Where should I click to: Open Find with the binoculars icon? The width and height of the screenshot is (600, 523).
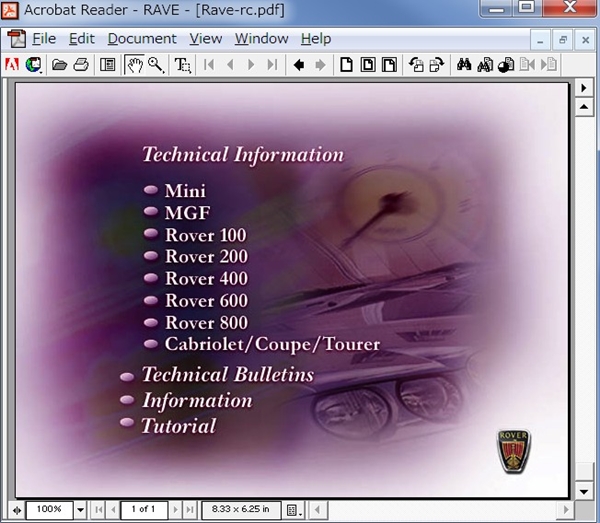pyautogui.click(x=464, y=64)
